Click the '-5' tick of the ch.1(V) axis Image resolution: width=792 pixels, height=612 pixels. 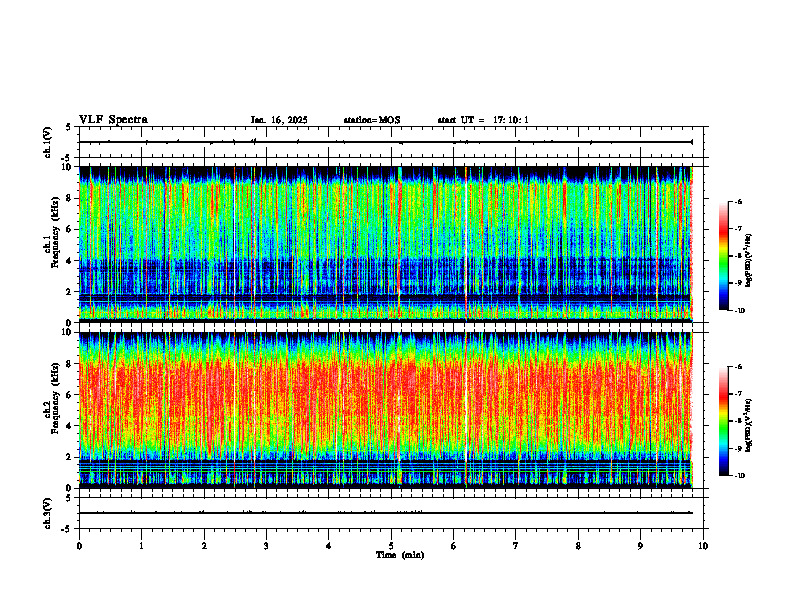pyautogui.click(x=68, y=158)
